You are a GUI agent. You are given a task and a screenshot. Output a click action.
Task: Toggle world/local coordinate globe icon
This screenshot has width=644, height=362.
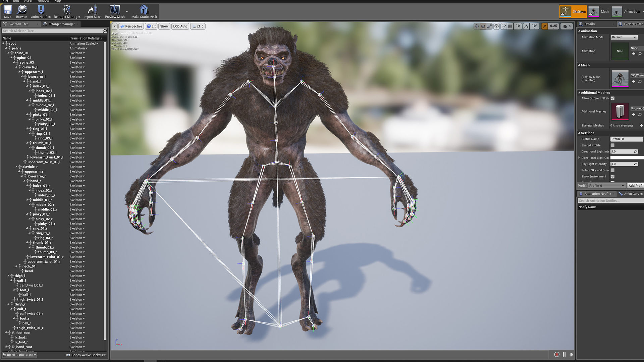pyautogui.click(x=497, y=26)
